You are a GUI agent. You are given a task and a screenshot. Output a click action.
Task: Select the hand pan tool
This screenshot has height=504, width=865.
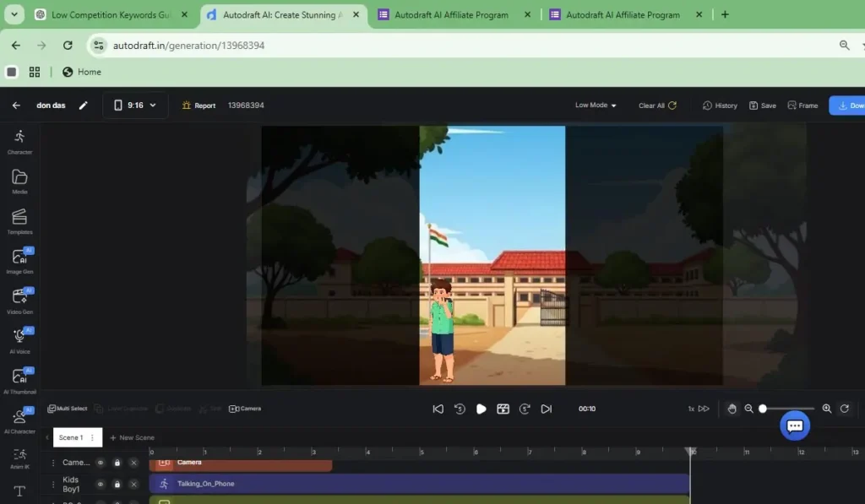pyautogui.click(x=732, y=409)
